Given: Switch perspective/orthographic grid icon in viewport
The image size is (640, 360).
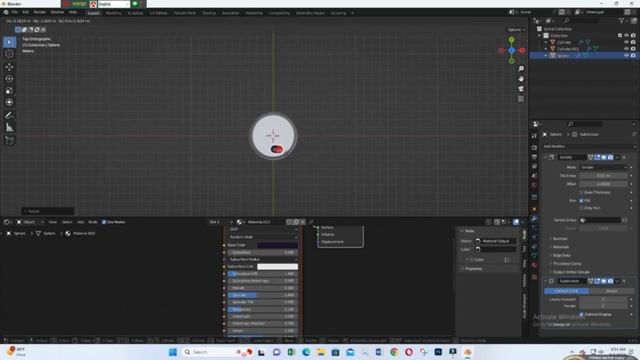Looking at the screenshot, I should click(x=521, y=99).
